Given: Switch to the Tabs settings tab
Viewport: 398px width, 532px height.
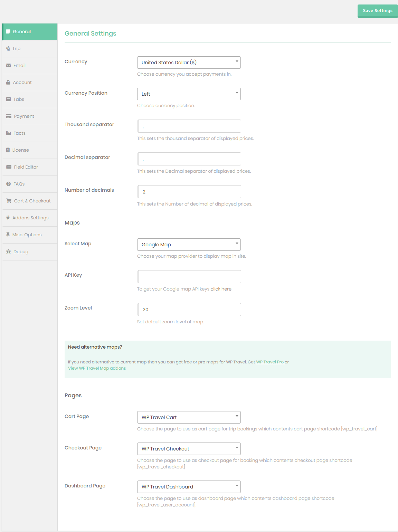Looking at the screenshot, I should click(x=19, y=99).
